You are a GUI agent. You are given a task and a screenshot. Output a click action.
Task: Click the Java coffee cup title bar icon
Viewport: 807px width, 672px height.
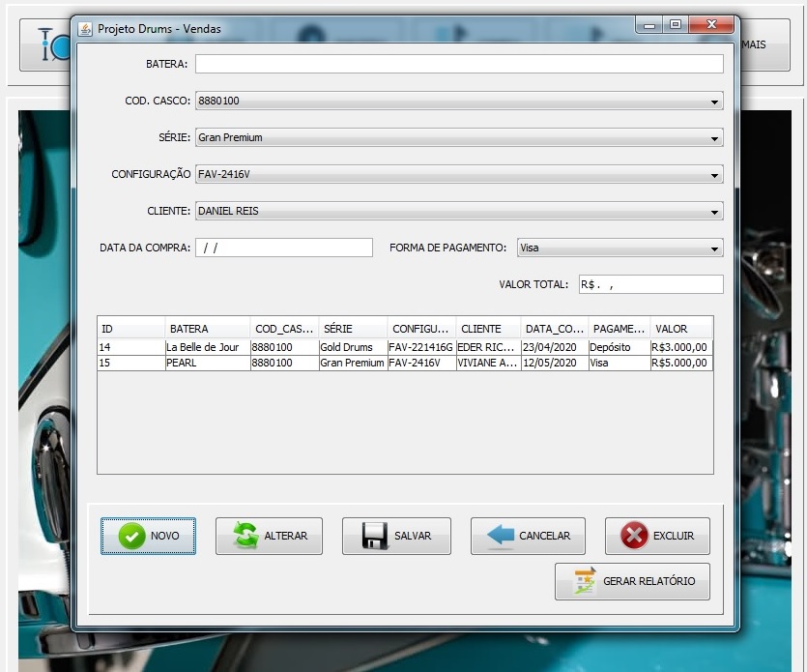(x=87, y=29)
